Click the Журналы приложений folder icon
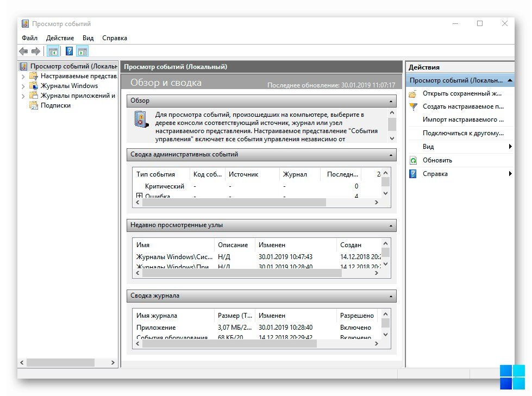Screen dimensions: 532x396 pyautogui.click(x=34, y=96)
